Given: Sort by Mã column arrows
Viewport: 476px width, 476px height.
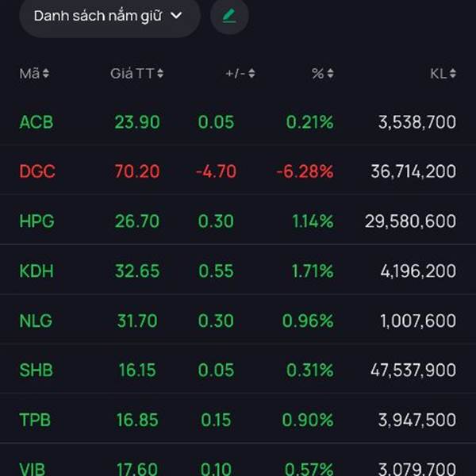Looking at the screenshot, I should (46, 74).
